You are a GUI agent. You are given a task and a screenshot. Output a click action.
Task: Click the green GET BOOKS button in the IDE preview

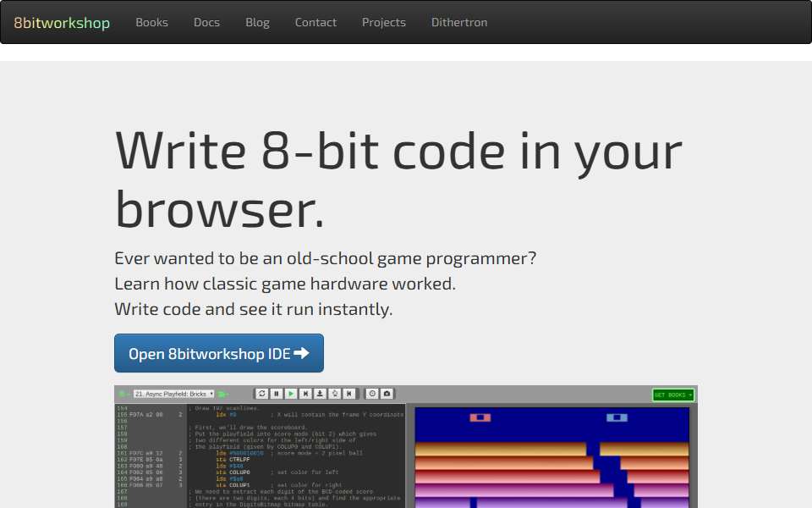[x=673, y=395]
